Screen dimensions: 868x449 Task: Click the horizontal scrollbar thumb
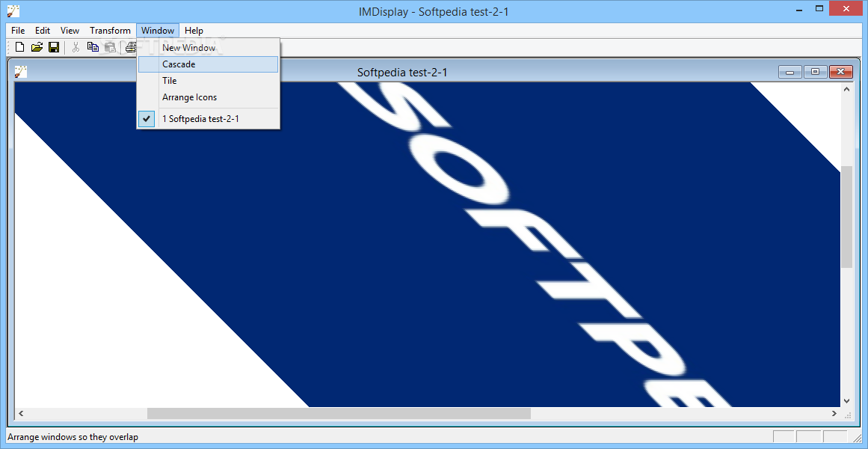pyautogui.click(x=339, y=414)
